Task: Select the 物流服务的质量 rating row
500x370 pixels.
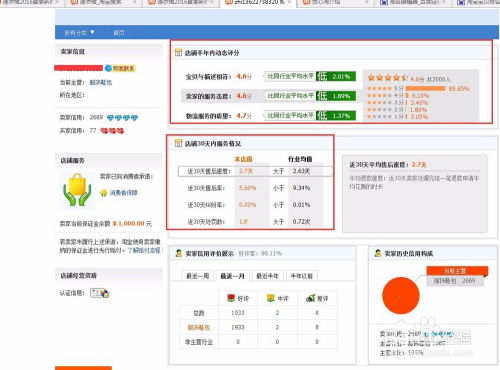Action: click(x=271, y=116)
